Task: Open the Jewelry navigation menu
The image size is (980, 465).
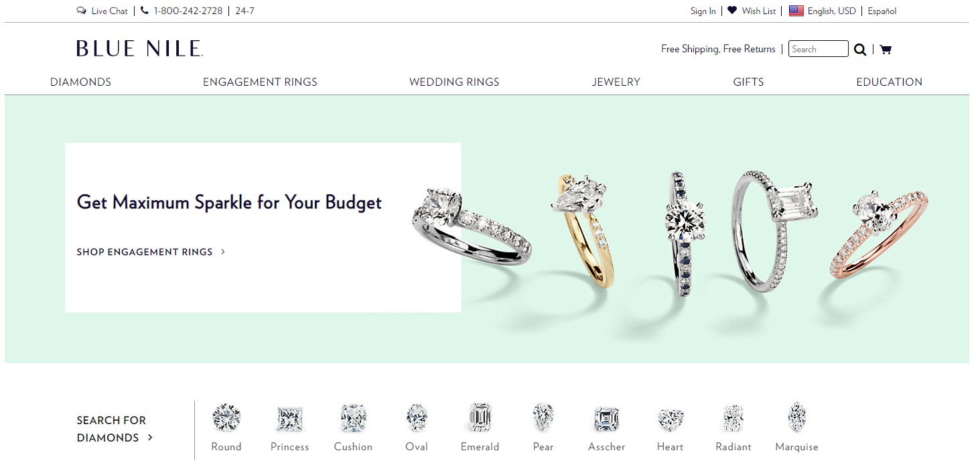Action: tap(616, 82)
